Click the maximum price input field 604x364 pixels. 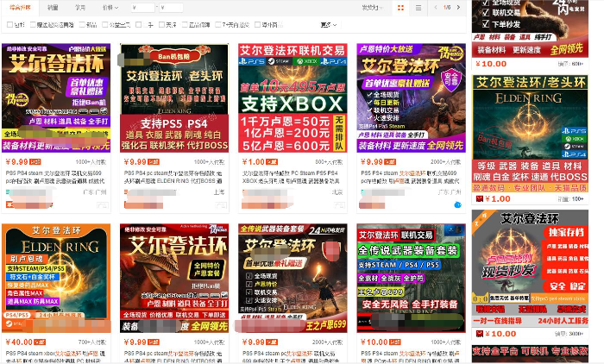click(x=171, y=8)
